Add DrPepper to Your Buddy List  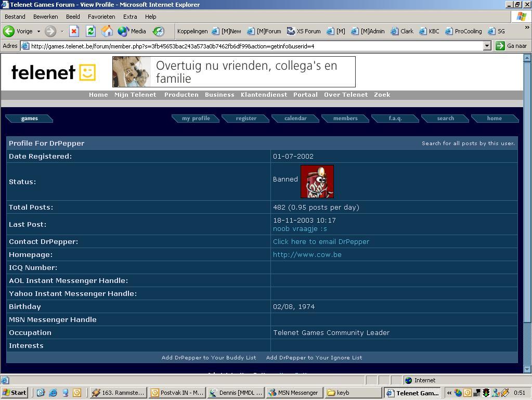pos(209,357)
